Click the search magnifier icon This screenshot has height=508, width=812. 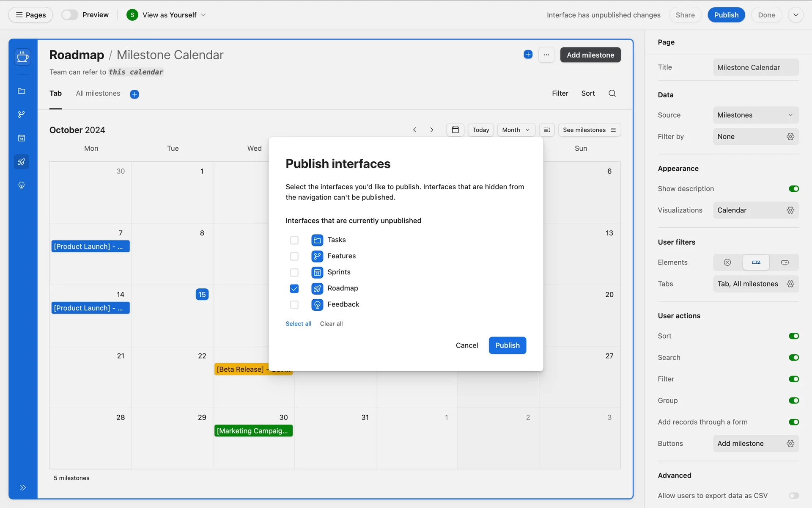(612, 93)
